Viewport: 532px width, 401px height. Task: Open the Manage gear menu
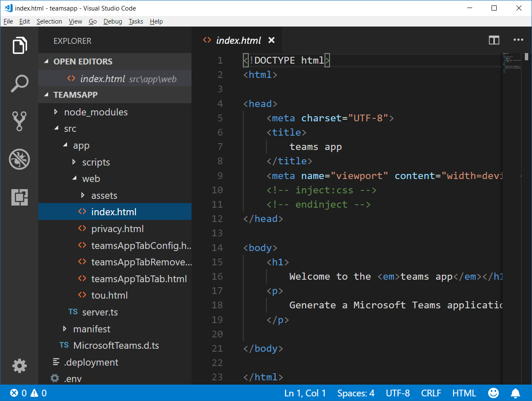tap(19, 366)
